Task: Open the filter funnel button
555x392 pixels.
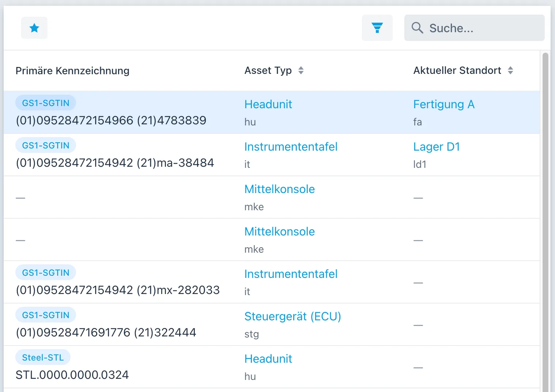Action: [x=377, y=28]
